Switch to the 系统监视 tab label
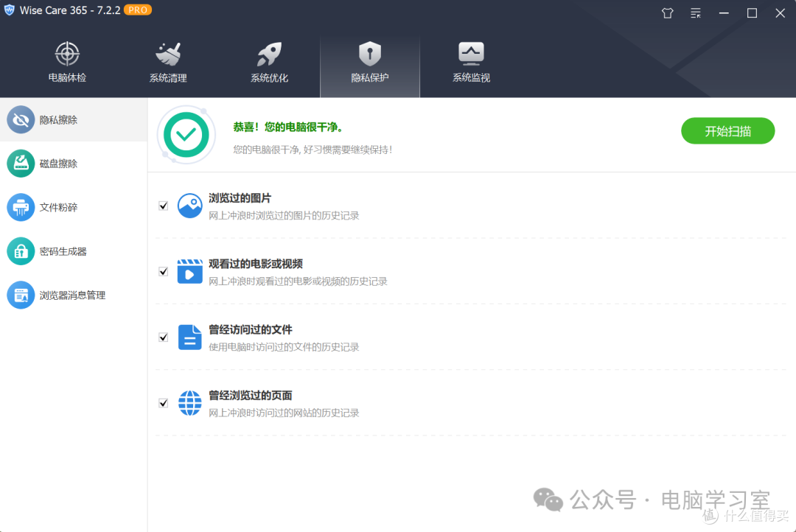The height and width of the screenshot is (532, 796). [471, 77]
